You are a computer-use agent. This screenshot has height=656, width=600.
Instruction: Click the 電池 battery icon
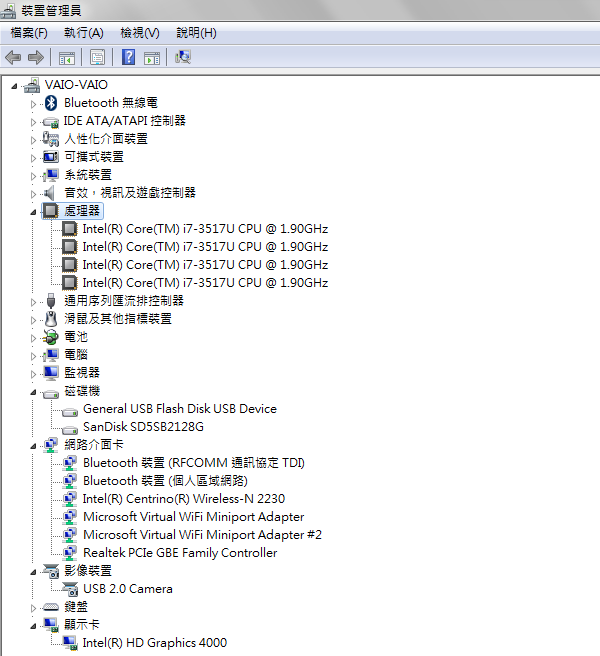[51, 337]
